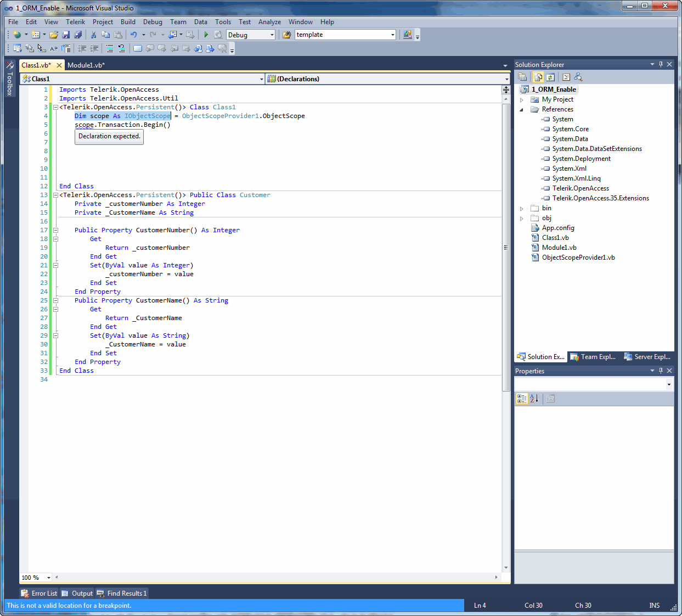Image resolution: width=682 pixels, height=616 pixels.
Task: Click the Save All toolbar icon
Action: tap(78, 35)
